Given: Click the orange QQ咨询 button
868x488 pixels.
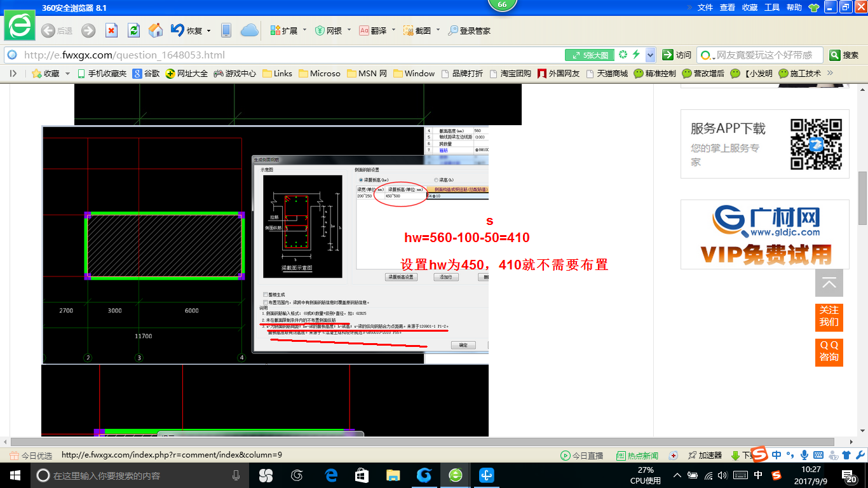Looking at the screenshot, I should (829, 351).
